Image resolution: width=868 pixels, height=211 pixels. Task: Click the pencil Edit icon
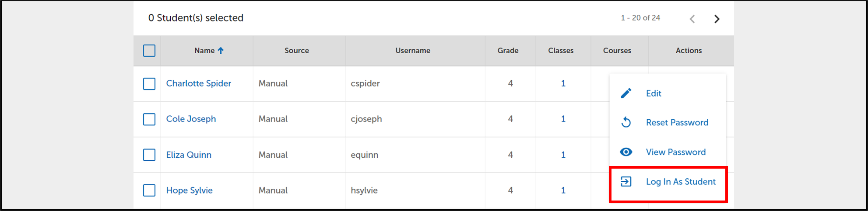coord(626,93)
